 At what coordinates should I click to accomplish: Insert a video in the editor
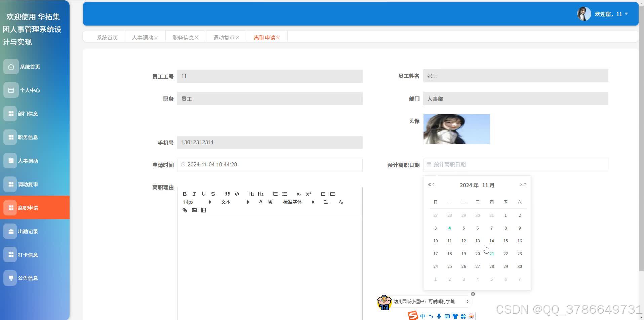tap(204, 210)
